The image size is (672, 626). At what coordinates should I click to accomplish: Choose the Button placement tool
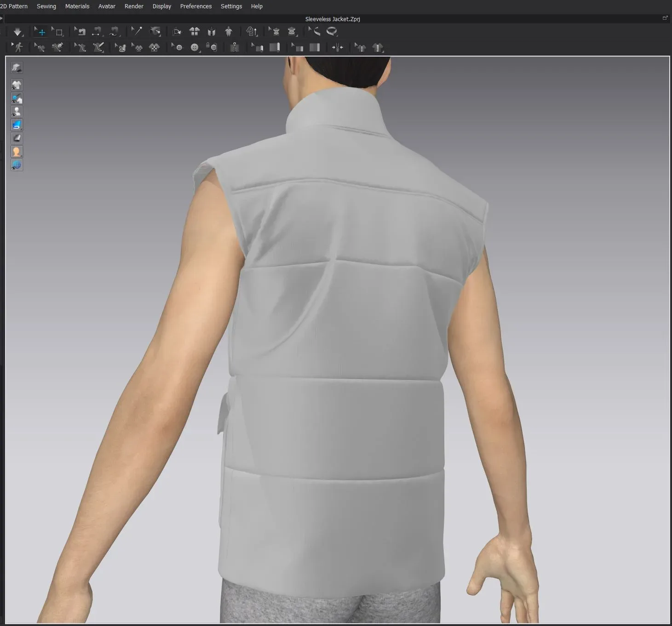(x=195, y=47)
